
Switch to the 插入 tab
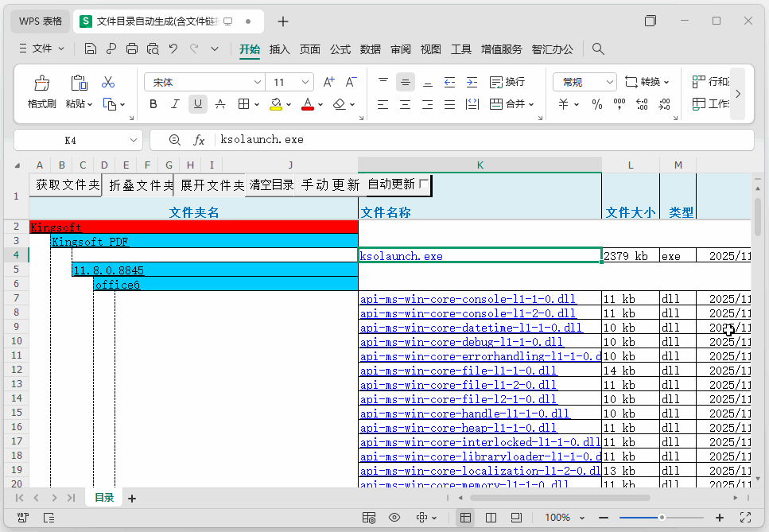pyautogui.click(x=280, y=49)
